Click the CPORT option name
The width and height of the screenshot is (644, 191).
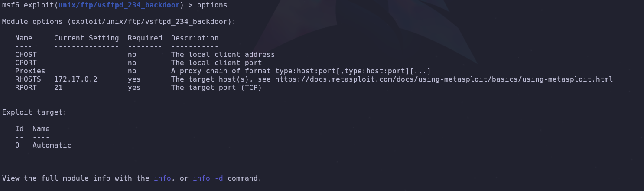(26, 63)
